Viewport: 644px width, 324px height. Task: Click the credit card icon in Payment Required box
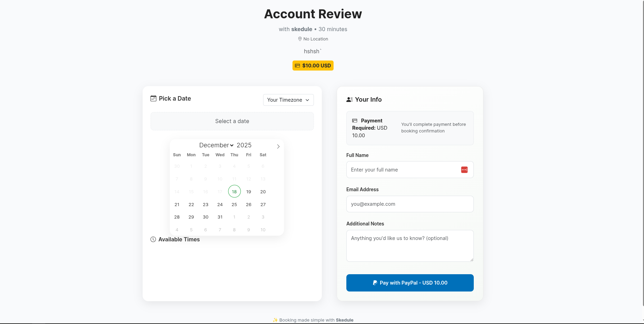coord(355,120)
